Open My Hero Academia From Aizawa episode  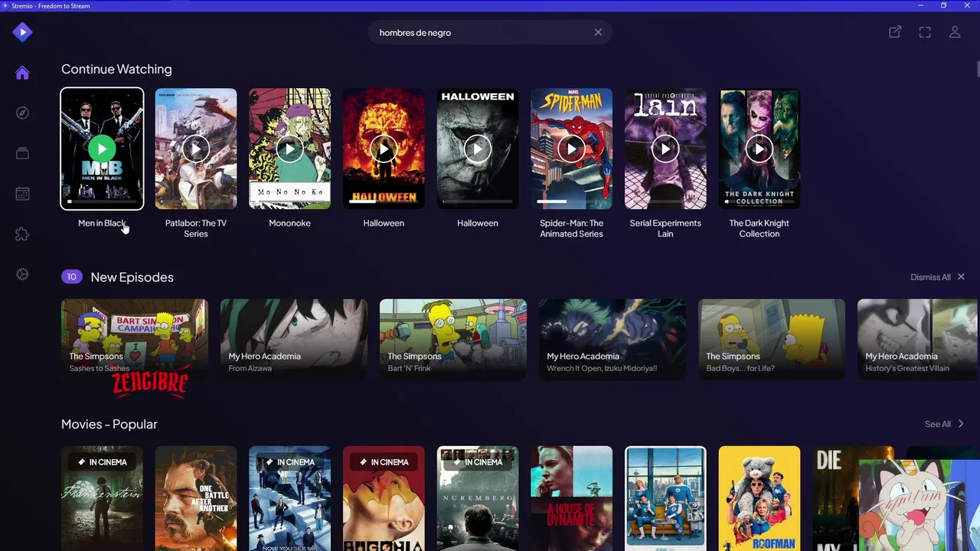click(x=294, y=339)
